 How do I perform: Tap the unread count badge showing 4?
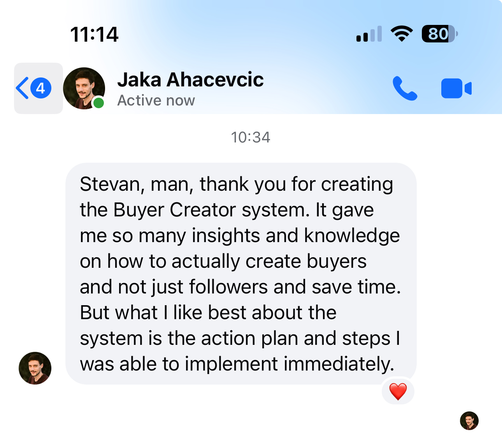pos(41,88)
